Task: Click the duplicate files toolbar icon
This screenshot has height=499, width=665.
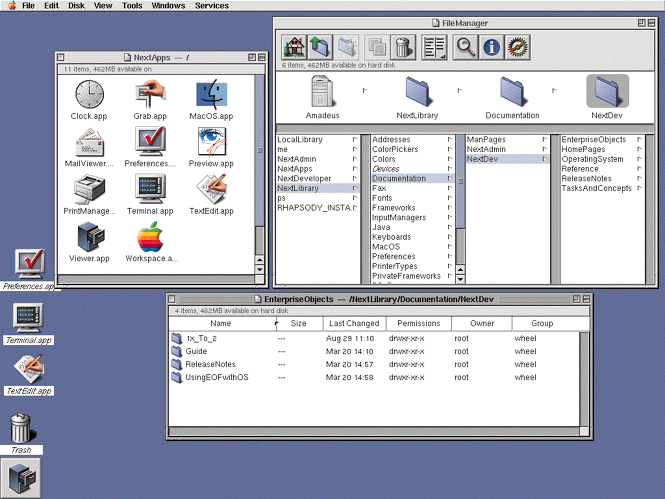Action: click(376, 47)
